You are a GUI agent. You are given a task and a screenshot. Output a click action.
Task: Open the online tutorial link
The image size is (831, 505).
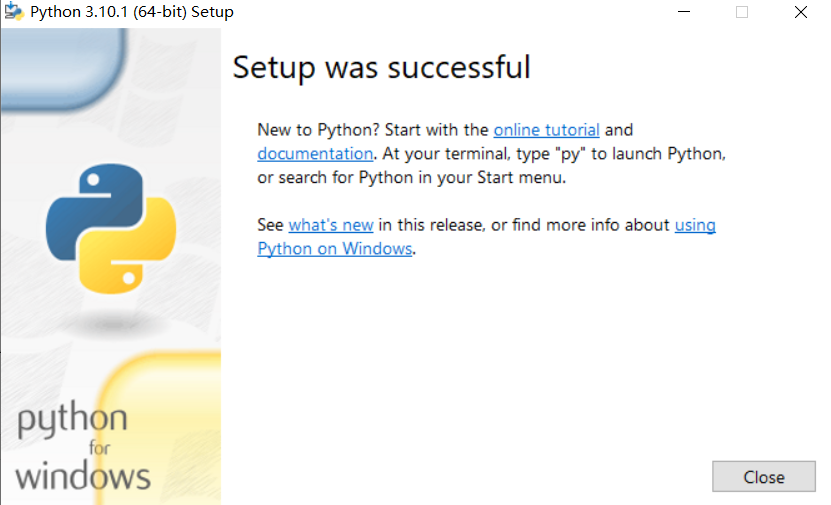coord(546,130)
